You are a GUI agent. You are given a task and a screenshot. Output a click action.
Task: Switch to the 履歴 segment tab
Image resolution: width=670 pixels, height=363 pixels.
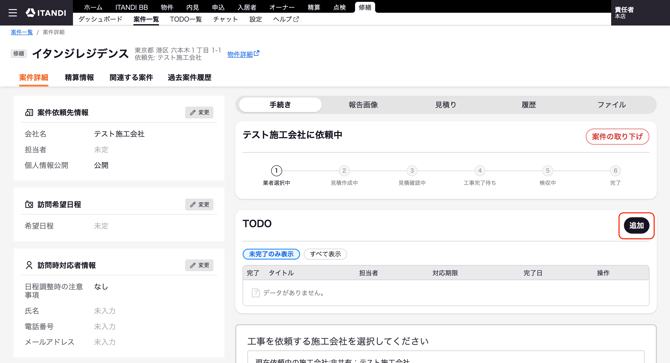tap(529, 105)
